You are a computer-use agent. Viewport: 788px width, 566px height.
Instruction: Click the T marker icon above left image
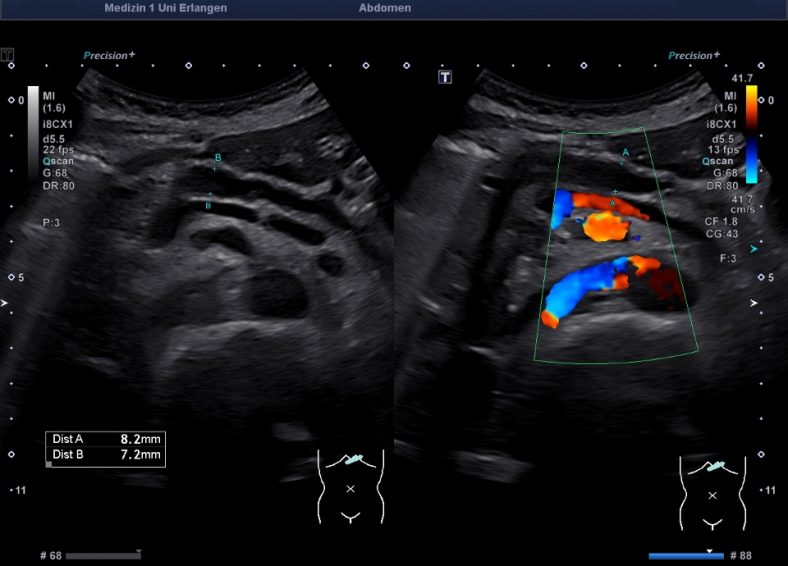tap(9, 55)
